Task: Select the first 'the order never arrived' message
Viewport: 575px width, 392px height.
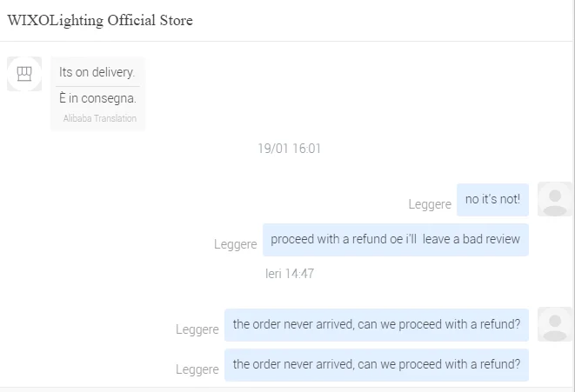Action: (x=376, y=324)
